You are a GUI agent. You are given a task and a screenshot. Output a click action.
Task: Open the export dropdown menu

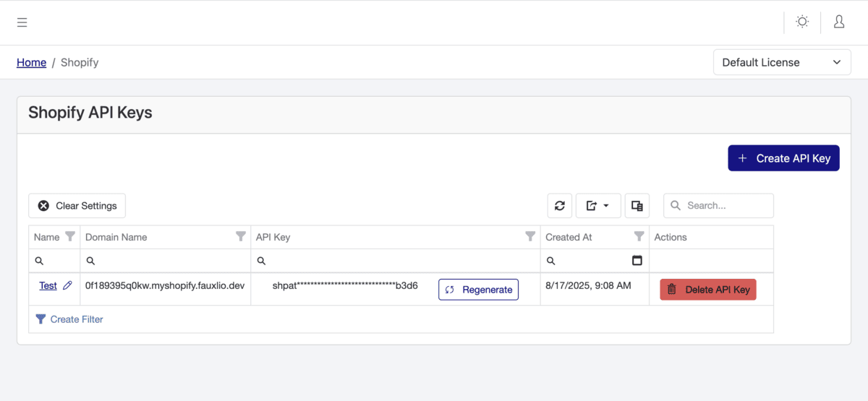click(x=598, y=206)
